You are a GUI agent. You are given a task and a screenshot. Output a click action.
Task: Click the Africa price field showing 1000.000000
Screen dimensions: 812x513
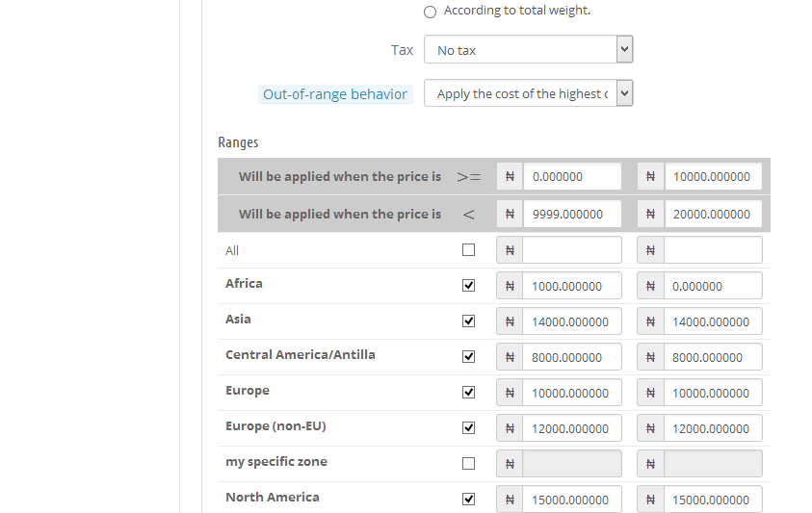(x=572, y=286)
